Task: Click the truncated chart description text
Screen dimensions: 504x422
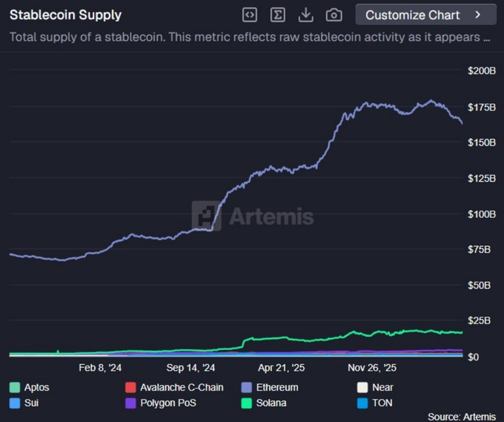Action: coord(250,37)
